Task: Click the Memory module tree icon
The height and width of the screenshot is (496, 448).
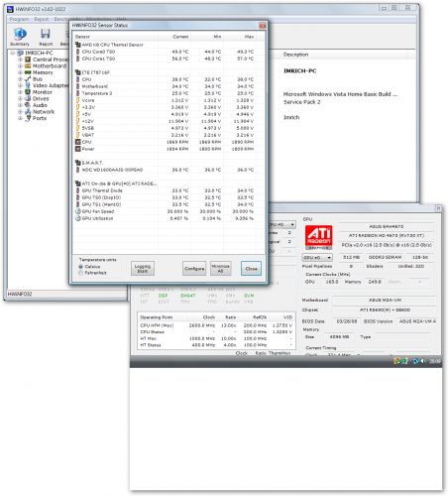Action: [28, 72]
